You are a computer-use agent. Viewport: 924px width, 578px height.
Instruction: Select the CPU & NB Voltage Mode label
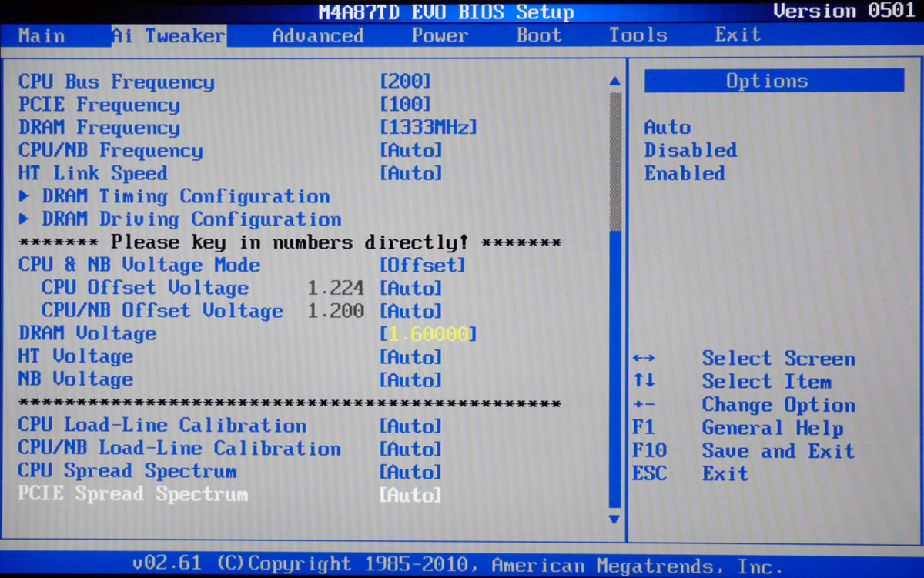pyautogui.click(x=139, y=266)
